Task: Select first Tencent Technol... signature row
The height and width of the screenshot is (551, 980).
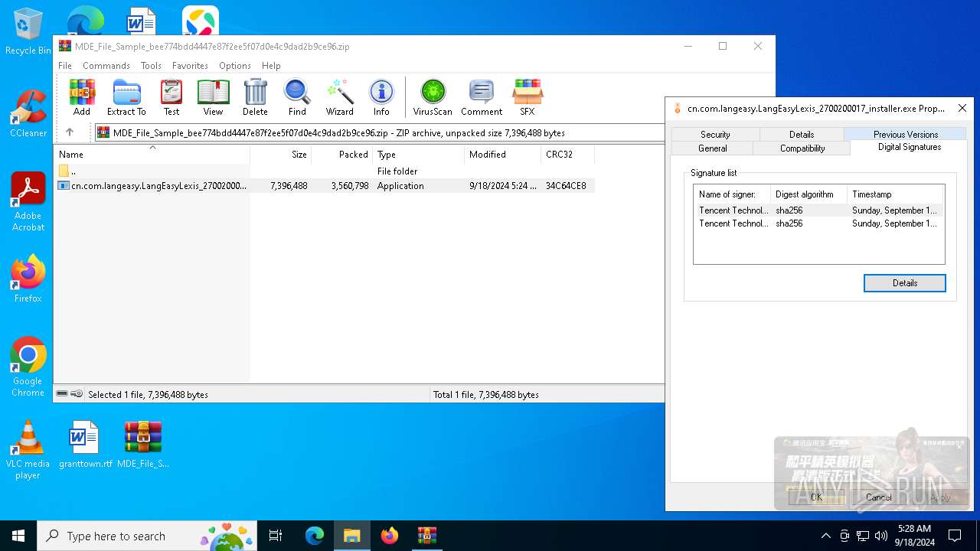Action: (x=818, y=210)
